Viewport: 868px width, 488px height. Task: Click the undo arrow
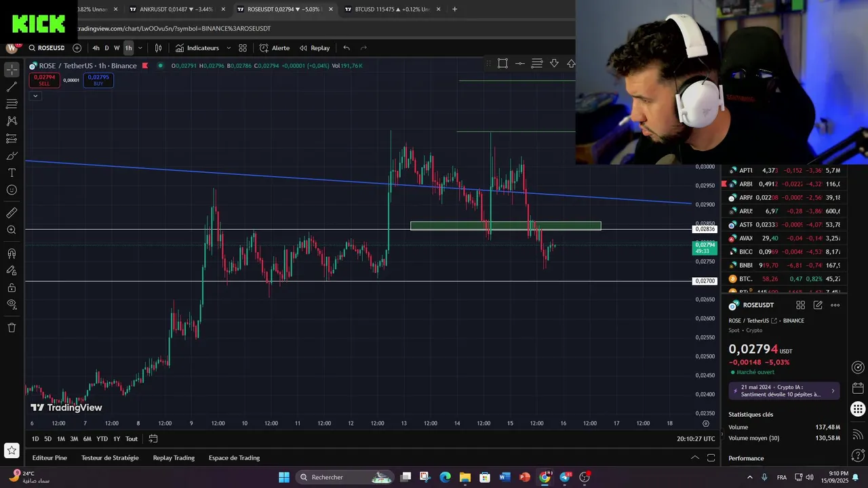click(347, 48)
